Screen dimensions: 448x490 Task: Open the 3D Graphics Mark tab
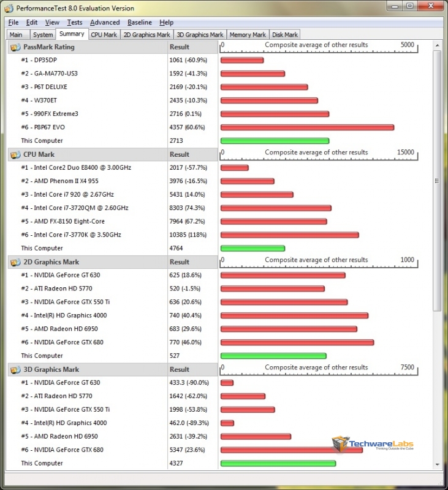click(x=200, y=35)
